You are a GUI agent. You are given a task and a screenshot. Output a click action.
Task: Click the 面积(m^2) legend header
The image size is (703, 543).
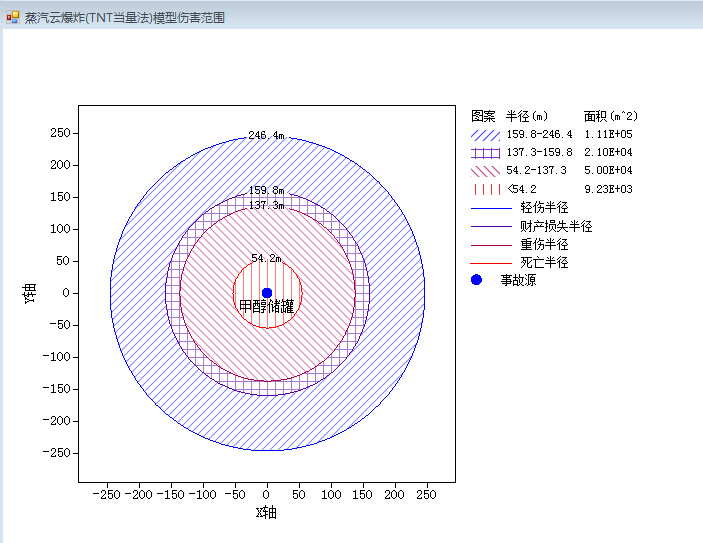611,116
